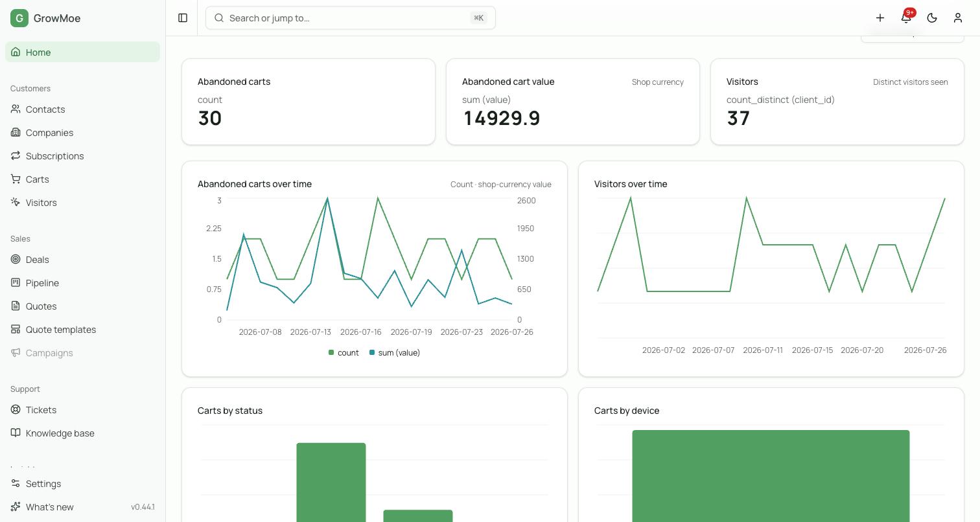Open Deals from the sidebar
This screenshot has height=522, width=980.
(82, 260)
